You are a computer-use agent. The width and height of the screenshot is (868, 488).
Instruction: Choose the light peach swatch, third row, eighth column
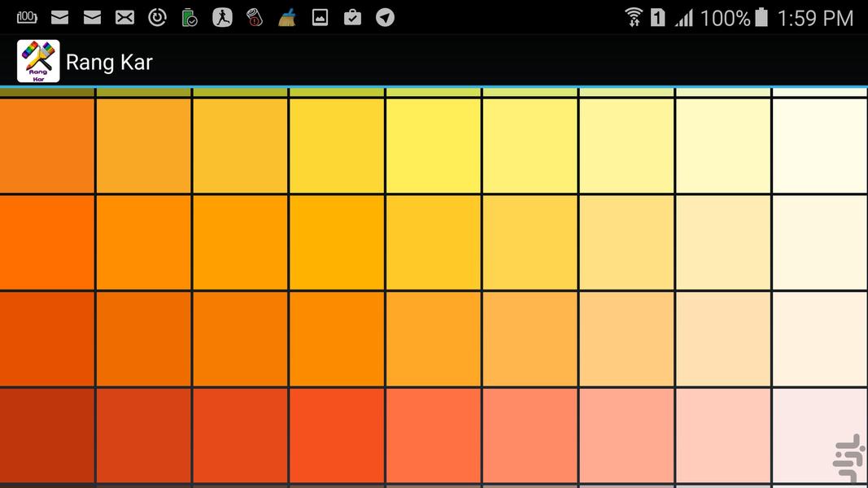(722, 338)
